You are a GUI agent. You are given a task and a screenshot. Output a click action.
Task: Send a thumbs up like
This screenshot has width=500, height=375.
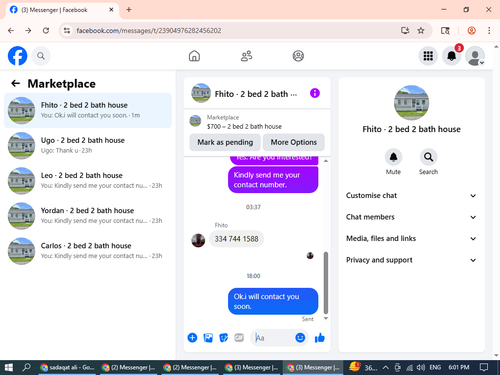point(320,338)
